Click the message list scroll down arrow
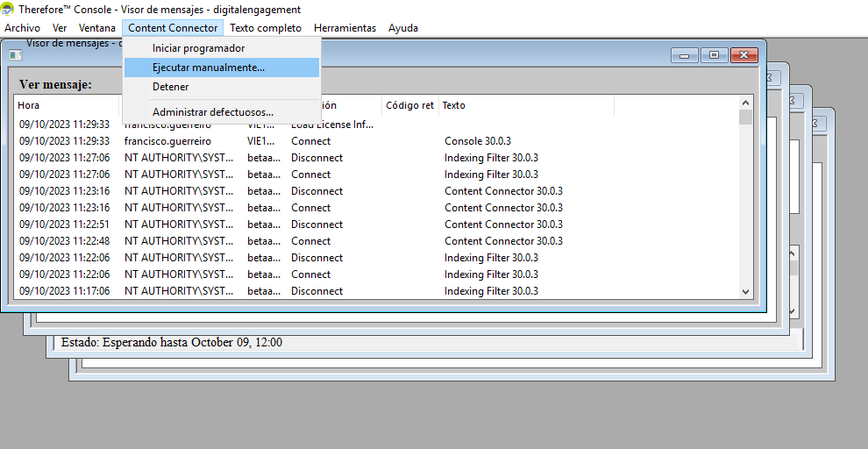Image resolution: width=868 pixels, height=449 pixels. (745, 291)
